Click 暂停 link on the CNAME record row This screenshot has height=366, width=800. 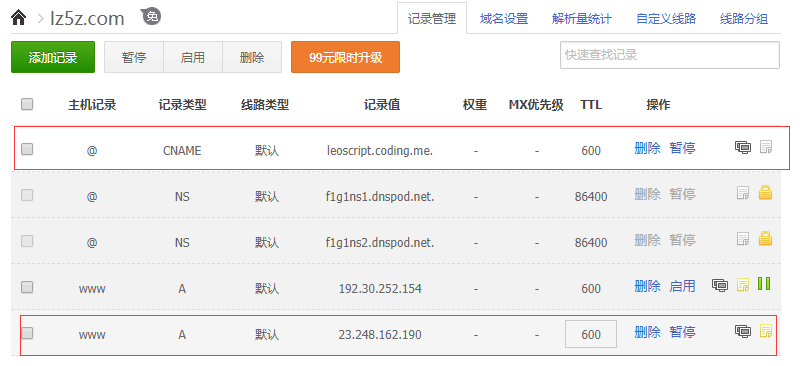pyautogui.click(x=682, y=149)
